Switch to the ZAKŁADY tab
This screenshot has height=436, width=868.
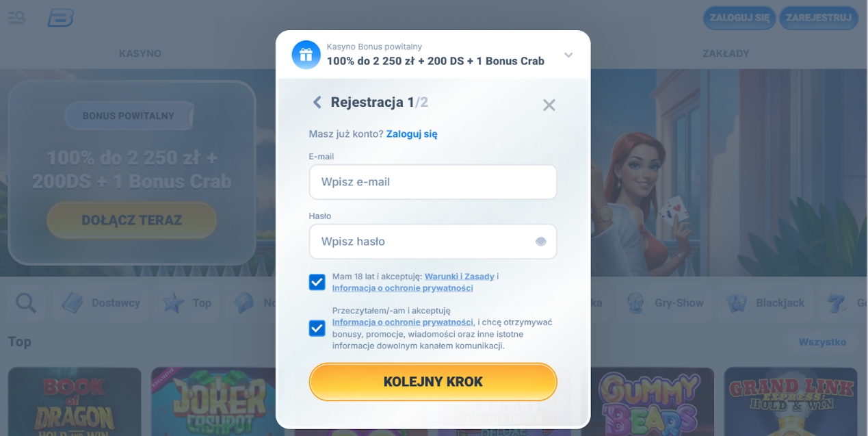[x=726, y=53]
